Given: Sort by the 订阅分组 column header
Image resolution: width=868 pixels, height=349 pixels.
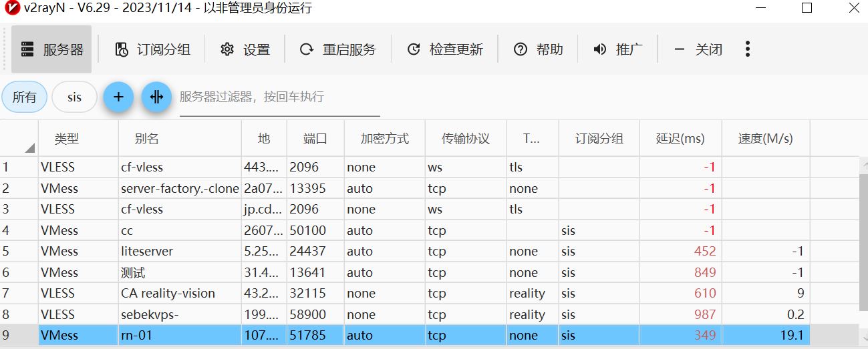Looking at the screenshot, I should pyautogui.click(x=599, y=139).
